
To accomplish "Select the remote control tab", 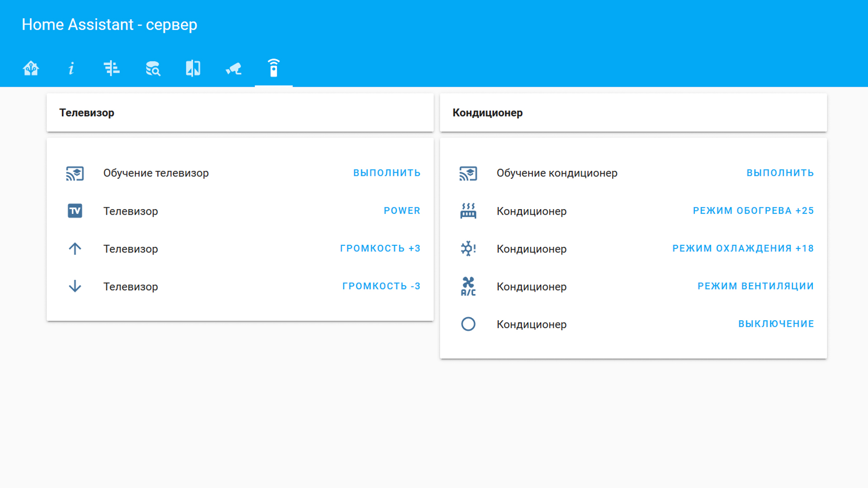I will (274, 68).
